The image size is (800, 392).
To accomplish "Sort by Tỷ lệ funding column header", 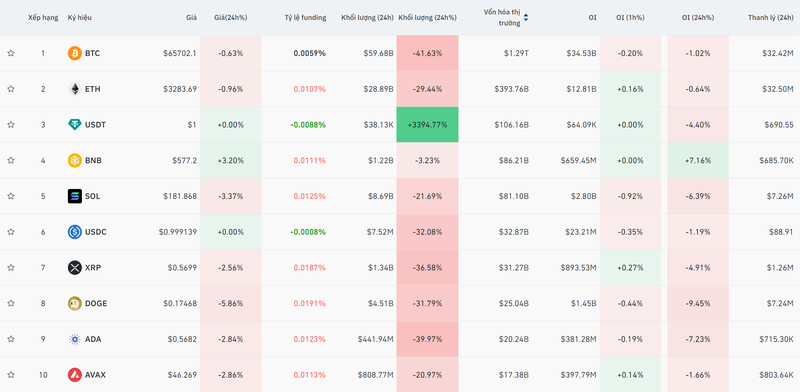I will 305,18.
